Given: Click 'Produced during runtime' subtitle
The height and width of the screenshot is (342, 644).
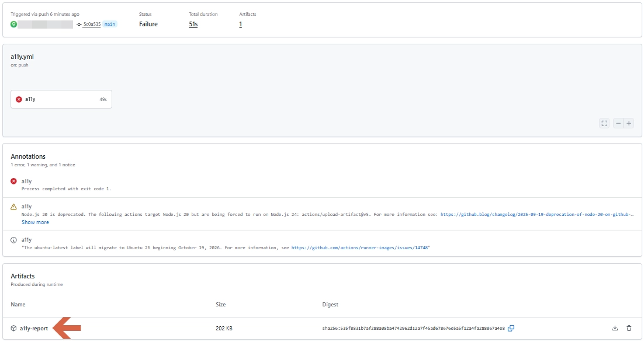Looking at the screenshot, I should (37, 285).
